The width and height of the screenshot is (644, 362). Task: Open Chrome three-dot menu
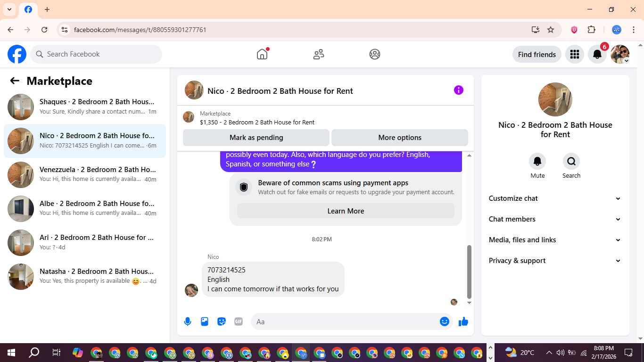[x=634, y=30]
